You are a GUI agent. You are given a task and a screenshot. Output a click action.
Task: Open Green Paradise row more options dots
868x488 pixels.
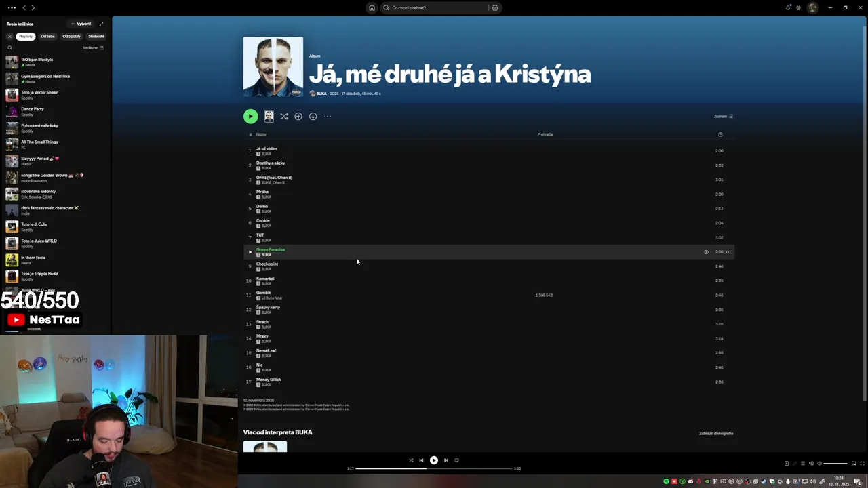click(x=728, y=252)
